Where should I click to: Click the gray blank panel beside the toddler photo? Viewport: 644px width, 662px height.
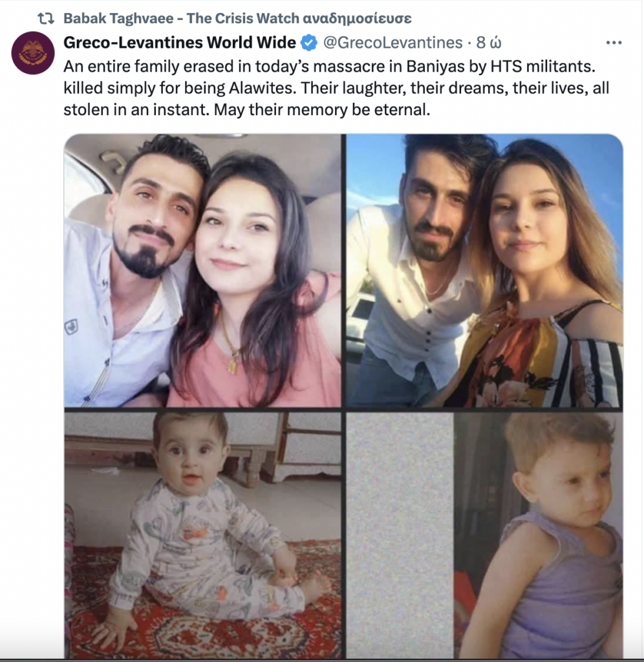pyautogui.click(x=400, y=535)
